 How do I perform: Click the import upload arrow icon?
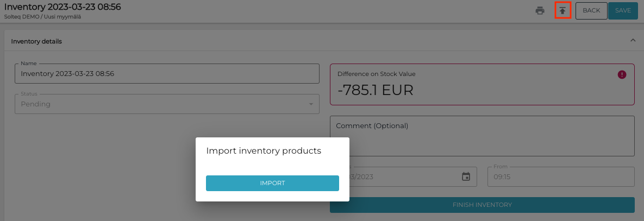[x=562, y=10]
